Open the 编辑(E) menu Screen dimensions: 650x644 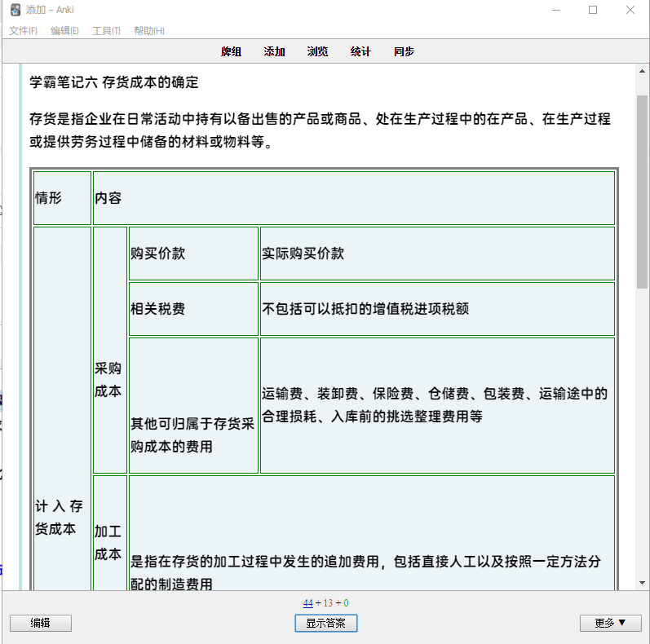pyautogui.click(x=64, y=31)
